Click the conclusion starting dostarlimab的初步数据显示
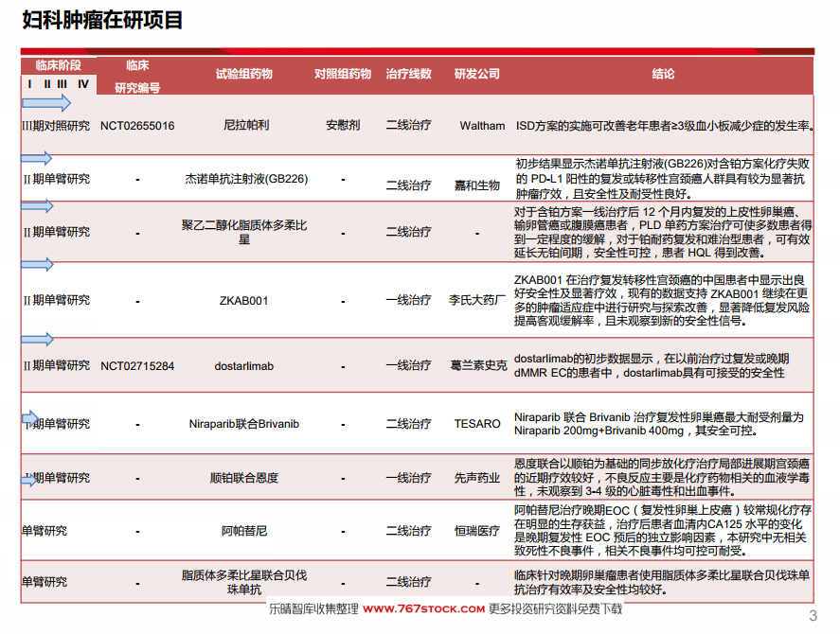Screen dimensions: 840x634 (652, 365)
